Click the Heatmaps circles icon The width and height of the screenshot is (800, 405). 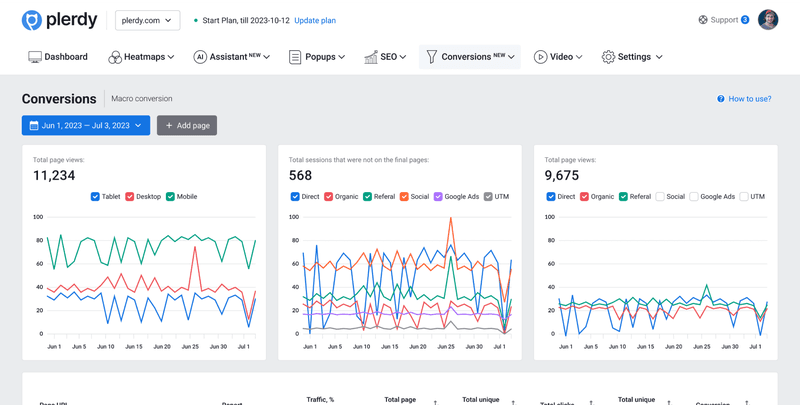coord(115,57)
